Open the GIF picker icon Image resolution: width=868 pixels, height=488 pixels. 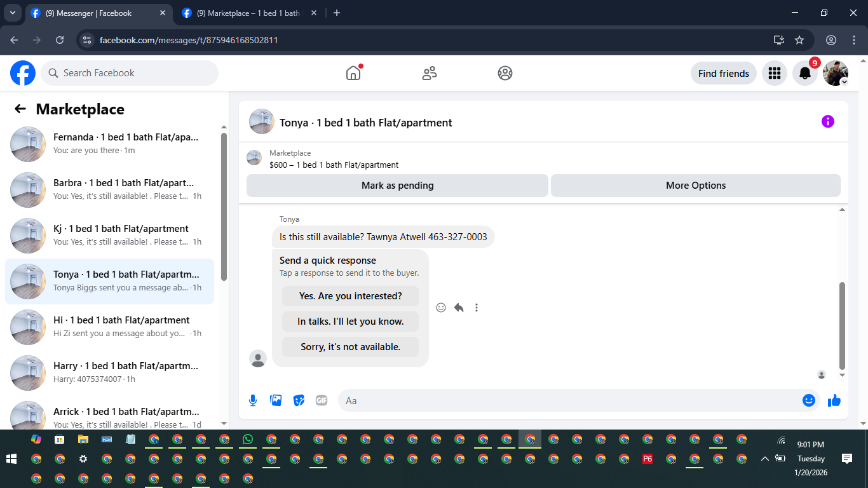click(x=322, y=400)
